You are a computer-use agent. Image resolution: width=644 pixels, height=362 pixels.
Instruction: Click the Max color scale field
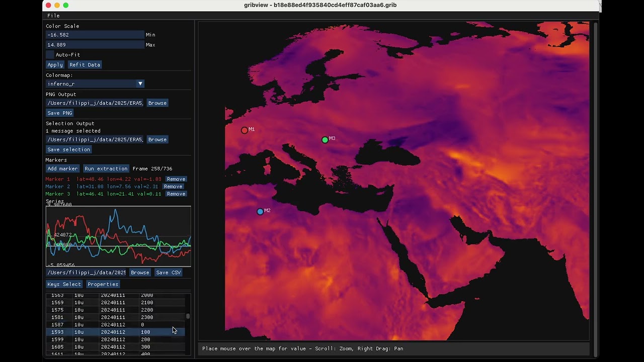(95, 45)
